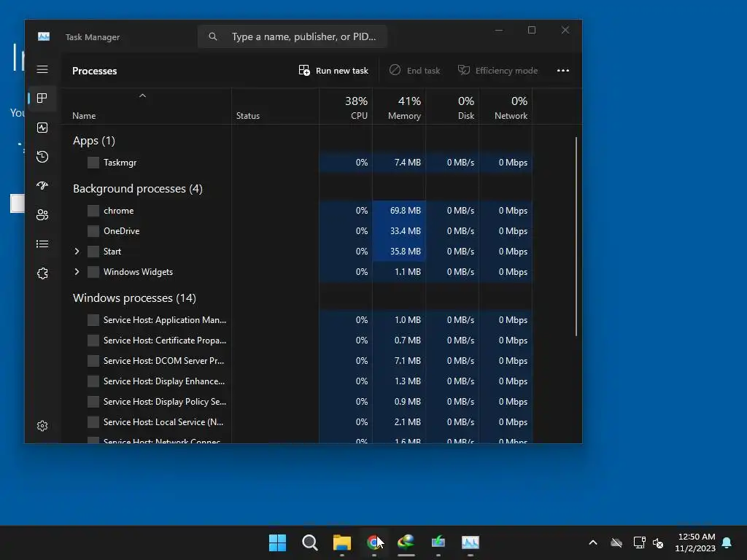Click the Taskmgr 7.4 MB memory cell
The image size is (747, 560).
399,163
